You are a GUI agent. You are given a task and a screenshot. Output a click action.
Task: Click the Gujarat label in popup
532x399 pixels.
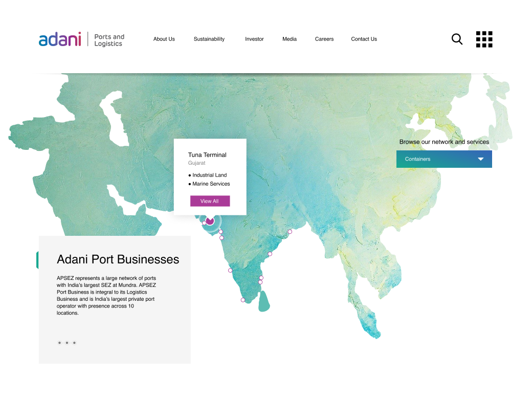click(197, 163)
